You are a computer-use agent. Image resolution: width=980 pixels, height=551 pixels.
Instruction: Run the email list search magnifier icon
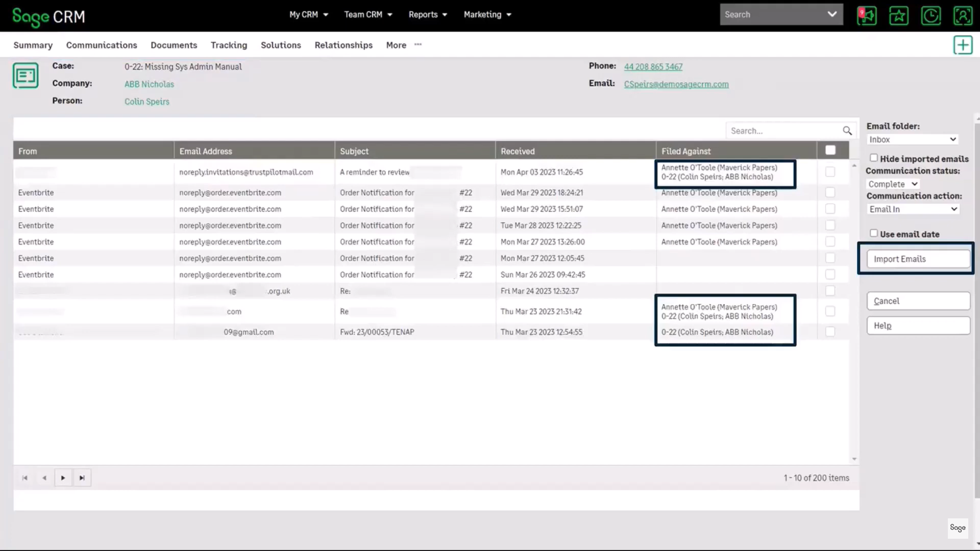click(x=847, y=130)
